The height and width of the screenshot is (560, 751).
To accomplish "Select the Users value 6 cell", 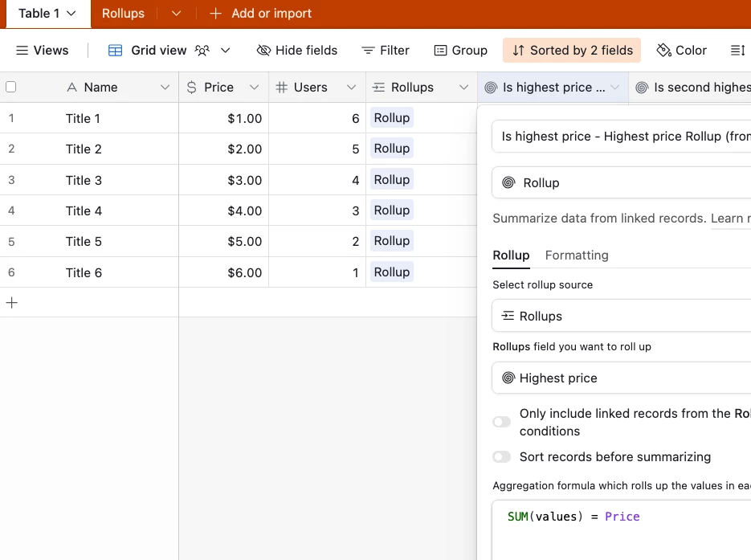I will tap(317, 118).
